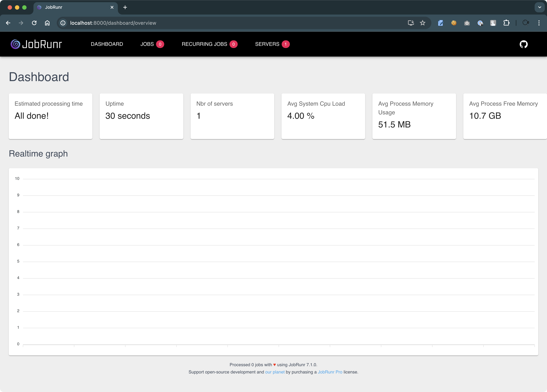Select the Dashboard nav item

click(x=107, y=44)
